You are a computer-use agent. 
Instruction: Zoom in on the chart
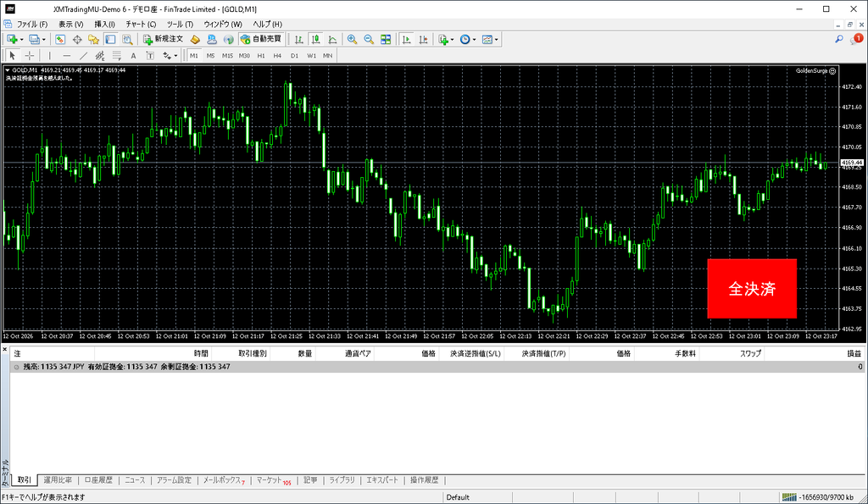click(x=352, y=39)
